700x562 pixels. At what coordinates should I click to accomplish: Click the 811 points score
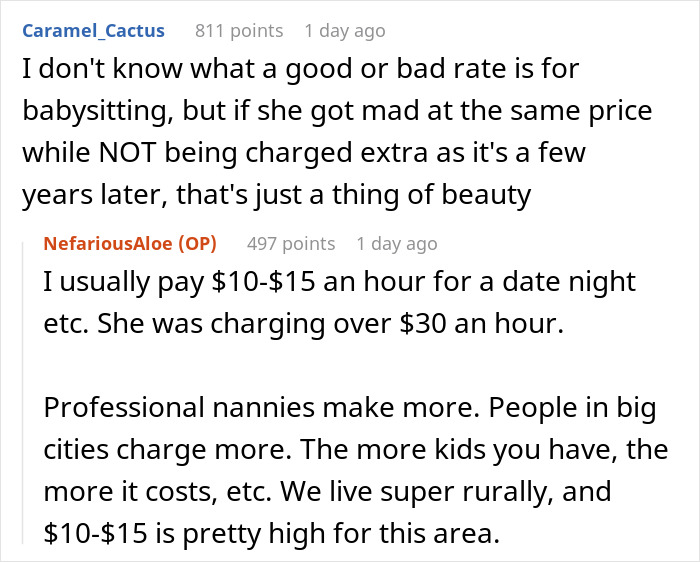239,31
